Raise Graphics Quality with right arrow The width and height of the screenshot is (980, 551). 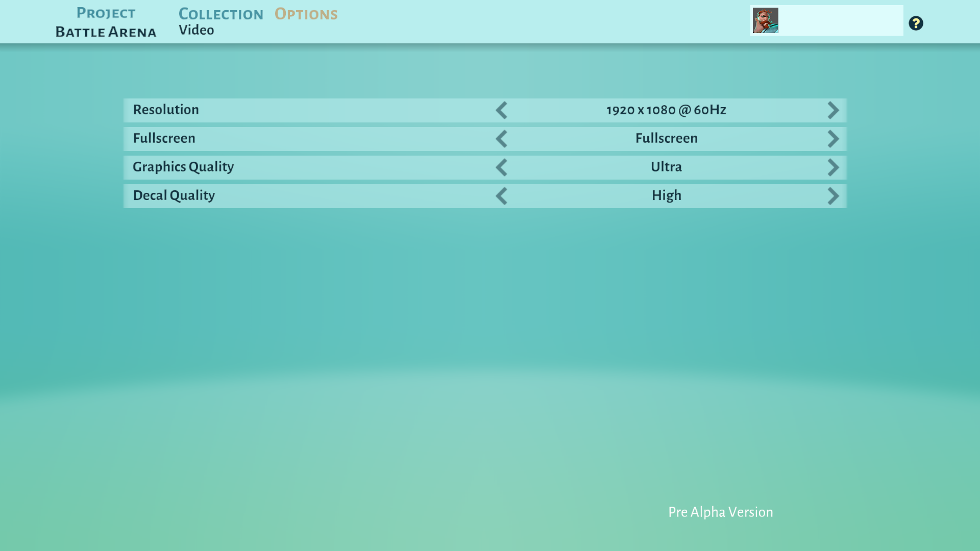(x=833, y=167)
